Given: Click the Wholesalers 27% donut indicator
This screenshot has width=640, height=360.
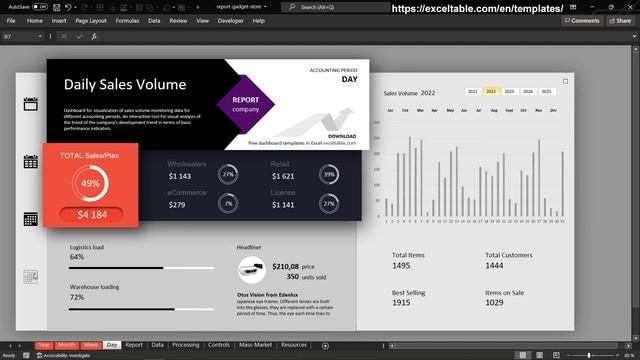Looking at the screenshot, I should click(x=228, y=174).
